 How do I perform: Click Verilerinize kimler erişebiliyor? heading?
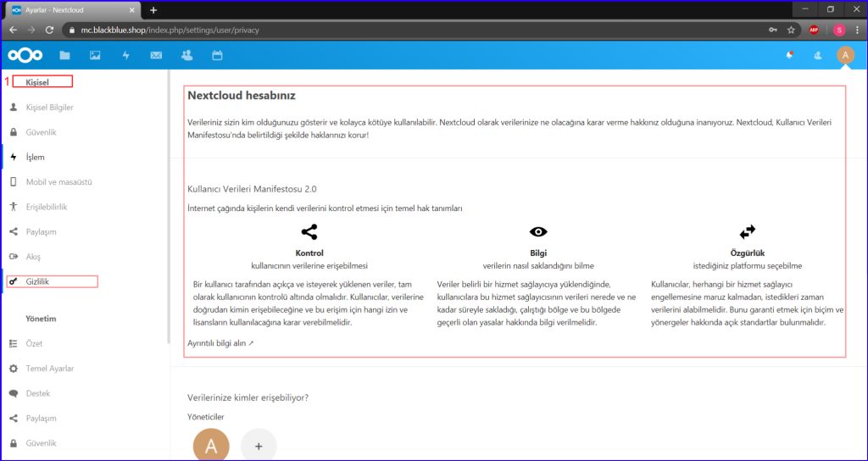[x=248, y=397]
